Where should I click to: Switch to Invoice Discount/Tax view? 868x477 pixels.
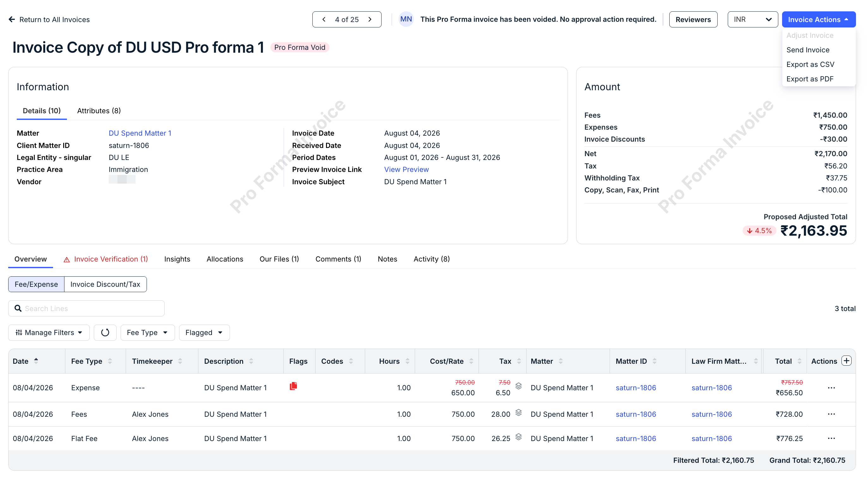pyautogui.click(x=105, y=284)
